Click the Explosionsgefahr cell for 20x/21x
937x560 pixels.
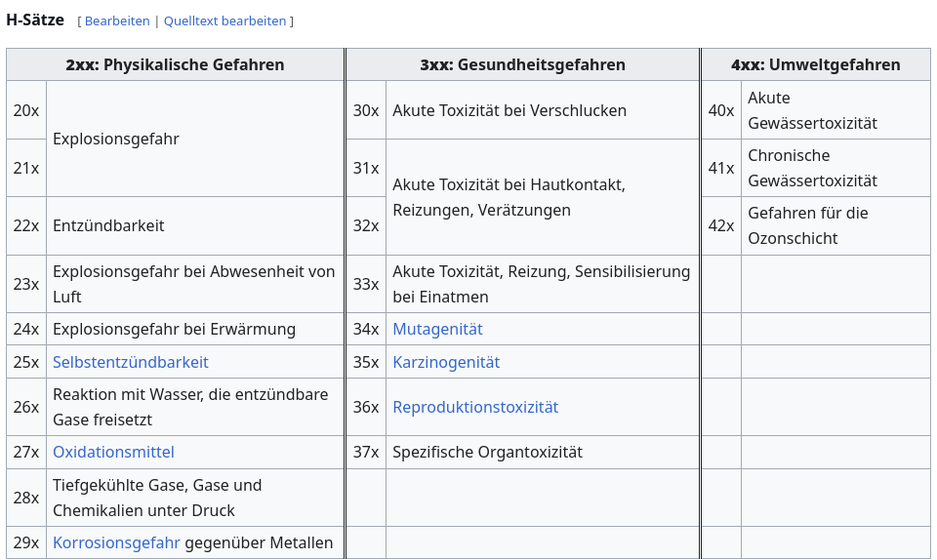point(116,139)
